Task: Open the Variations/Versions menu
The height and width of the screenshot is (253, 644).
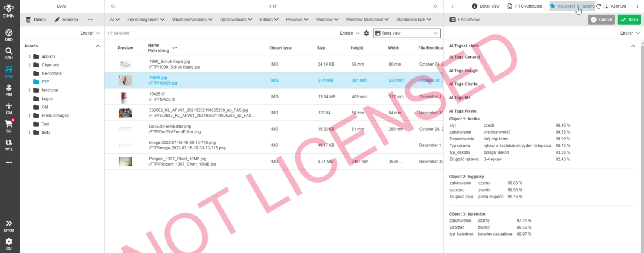Action: (x=192, y=20)
